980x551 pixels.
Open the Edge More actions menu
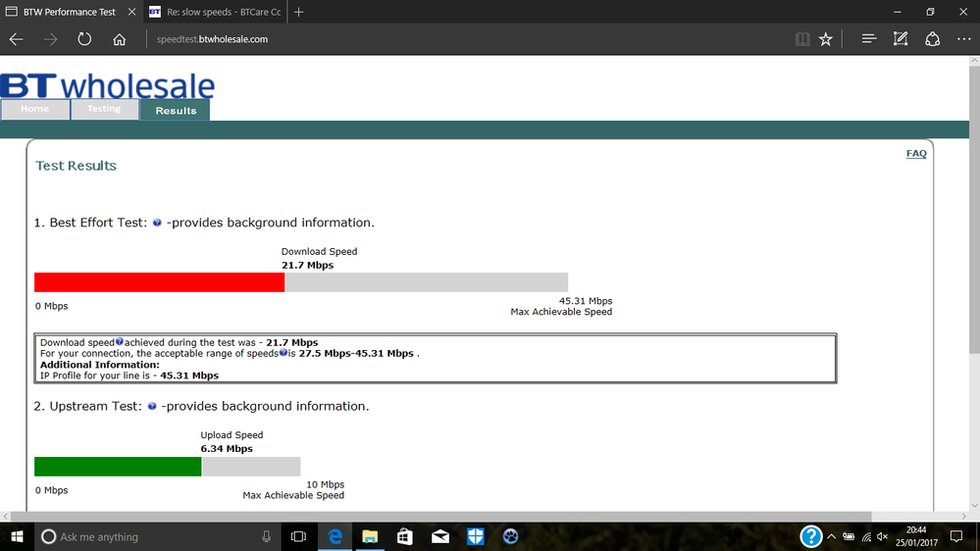click(963, 39)
